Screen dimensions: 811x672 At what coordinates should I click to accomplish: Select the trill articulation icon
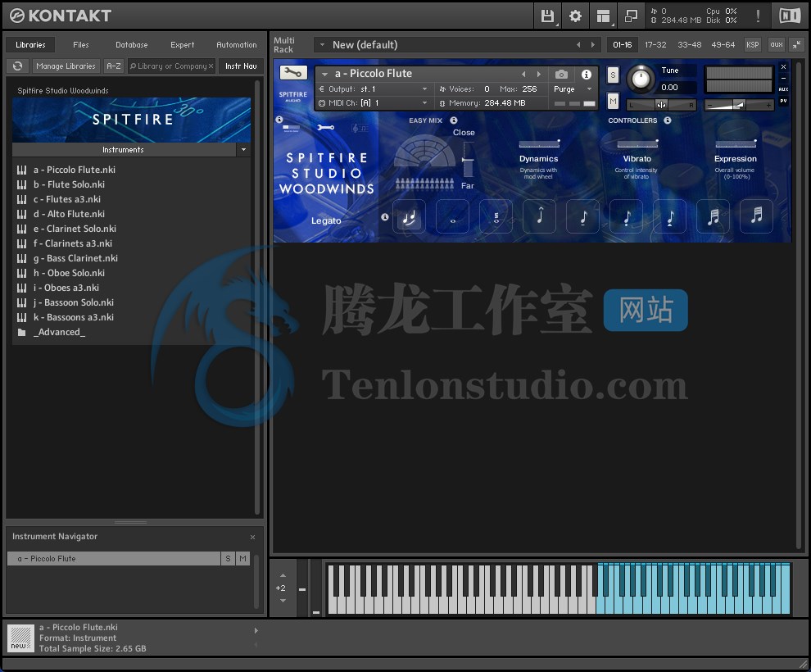[x=496, y=216]
